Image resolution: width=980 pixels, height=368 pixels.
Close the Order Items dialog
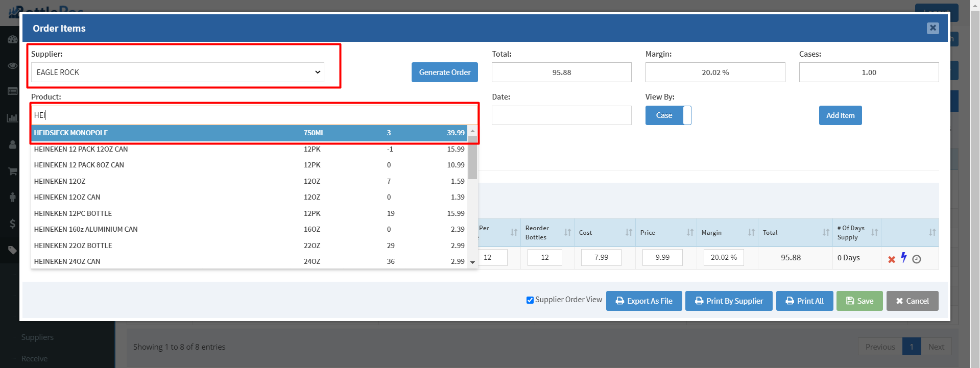933,28
